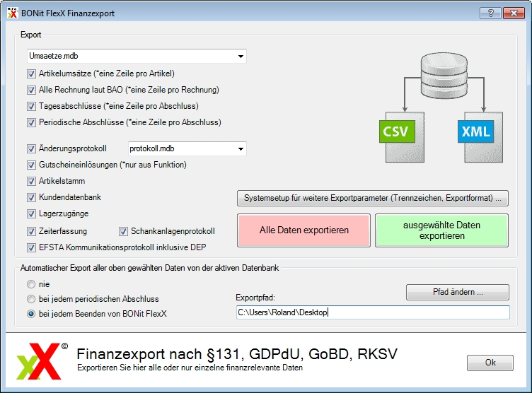Screen dimensions: 532x393
Task: Toggle Lagerzugänge checkbox
Action: click(x=31, y=213)
